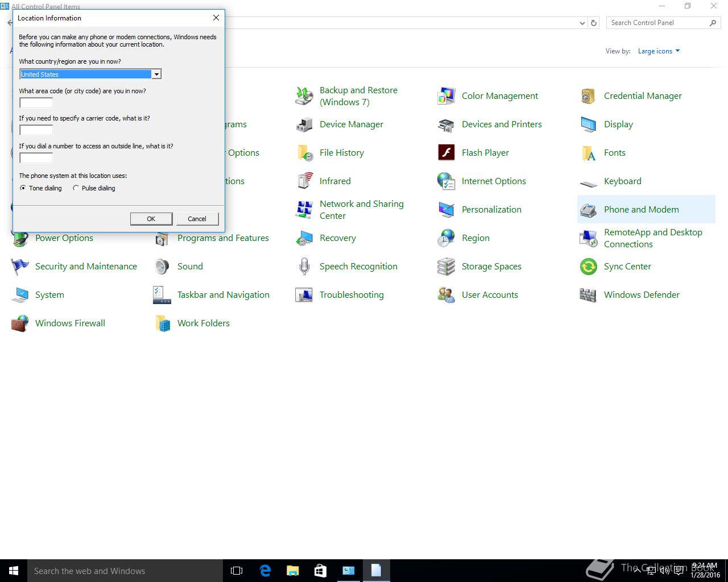Close the Location Information dialog

point(216,18)
